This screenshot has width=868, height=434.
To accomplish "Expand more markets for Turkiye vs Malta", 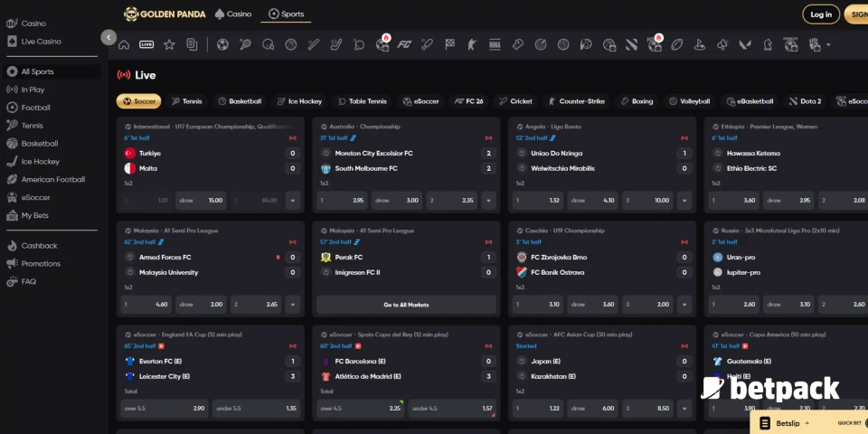I will click(x=292, y=200).
